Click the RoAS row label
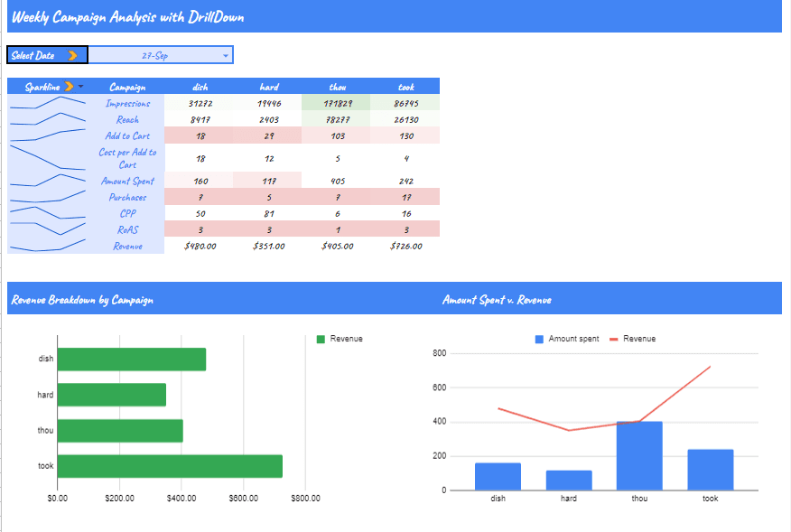Viewport: 791px width, 532px height. coord(127,229)
